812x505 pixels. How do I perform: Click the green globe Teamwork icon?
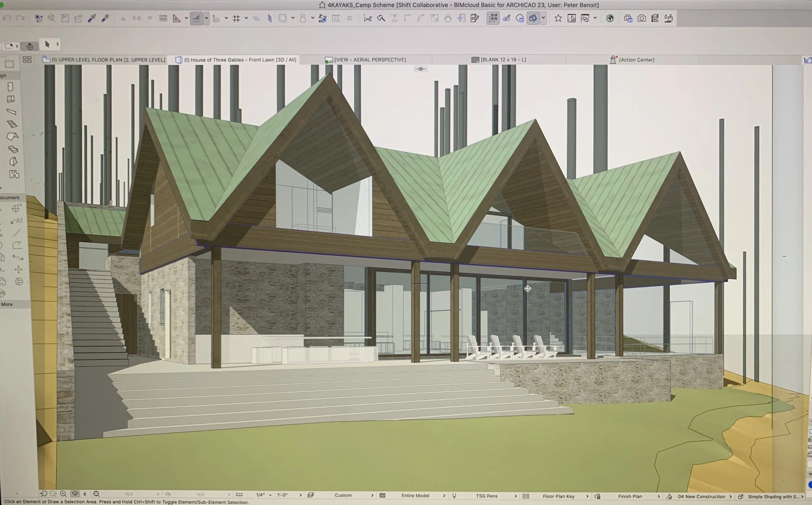point(610,19)
